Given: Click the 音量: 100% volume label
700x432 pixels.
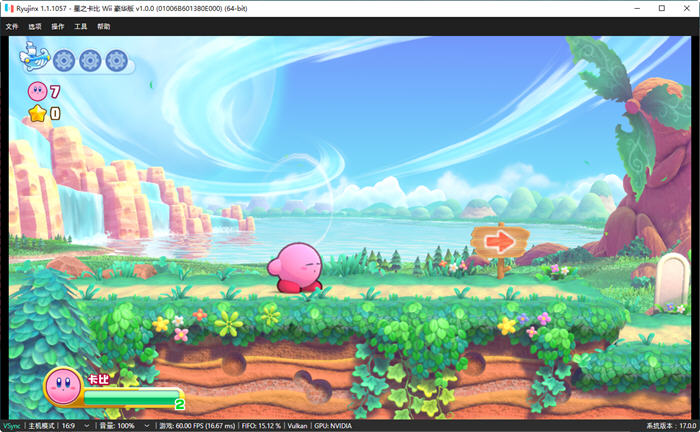Looking at the screenshot, I should [117, 426].
